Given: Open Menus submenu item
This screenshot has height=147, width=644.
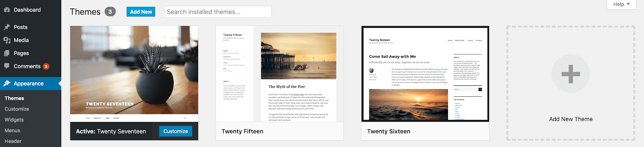Looking at the screenshot, I should 12,130.
